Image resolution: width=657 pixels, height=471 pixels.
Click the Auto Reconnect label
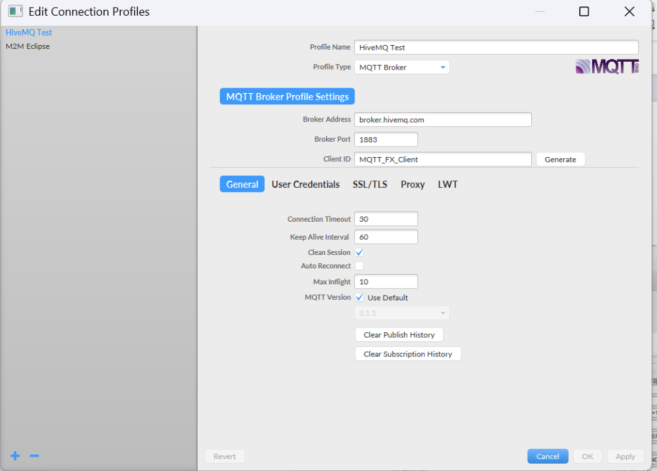[326, 266]
